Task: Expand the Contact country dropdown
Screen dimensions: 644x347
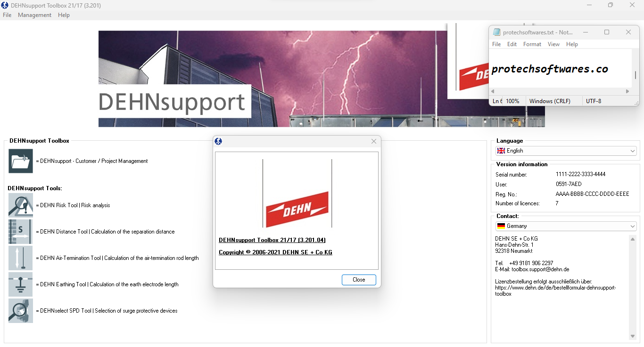Action: point(633,226)
